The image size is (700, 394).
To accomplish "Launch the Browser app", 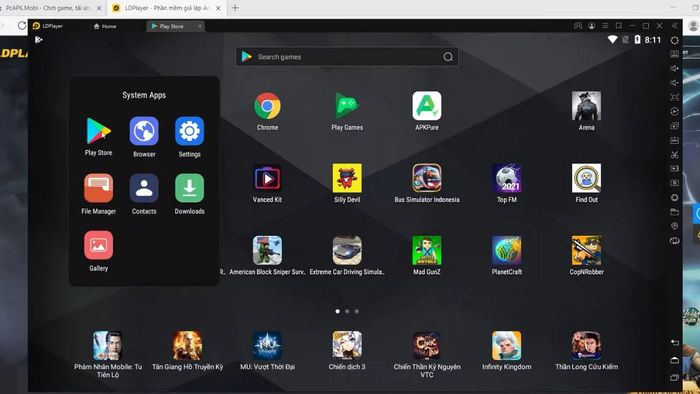I will [144, 131].
